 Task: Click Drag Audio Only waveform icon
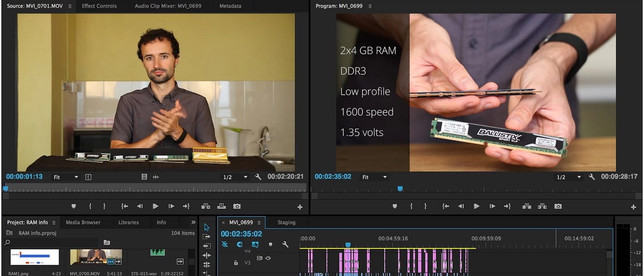pyautogui.click(x=156, y=177)
